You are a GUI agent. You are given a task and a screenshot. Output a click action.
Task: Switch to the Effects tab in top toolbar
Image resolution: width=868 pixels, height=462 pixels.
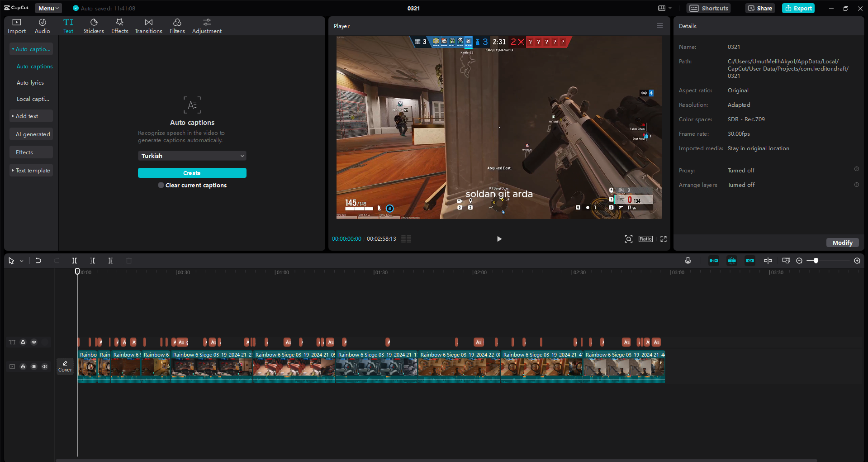[x=120, y=26]
